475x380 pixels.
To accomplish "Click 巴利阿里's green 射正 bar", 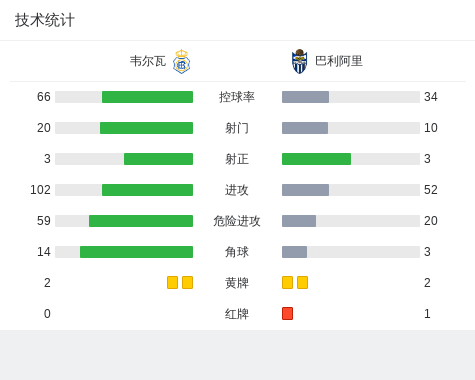I will coord(316,159).
